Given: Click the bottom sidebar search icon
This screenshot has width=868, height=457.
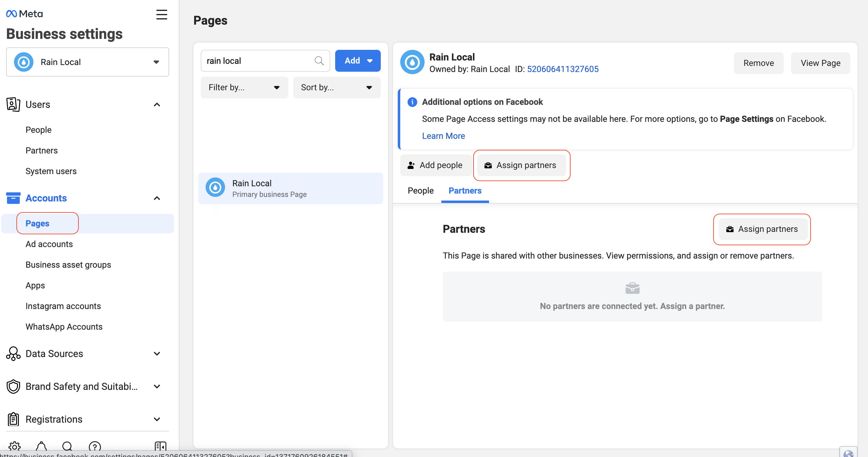Looking at the screenshot, I should point(68,446).
